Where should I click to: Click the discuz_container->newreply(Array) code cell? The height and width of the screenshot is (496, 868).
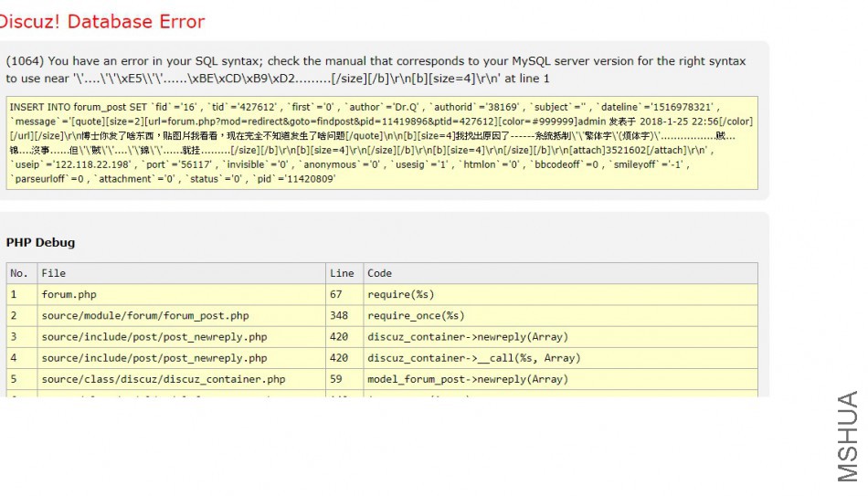coord(467,337)
